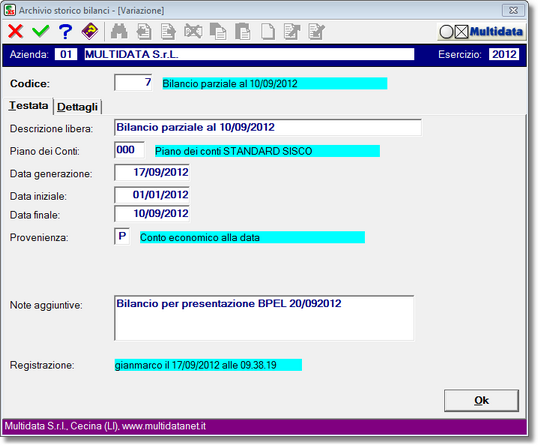The image size is (538, 446).
Task: Select the Testata tab
Action: point(28,105)
